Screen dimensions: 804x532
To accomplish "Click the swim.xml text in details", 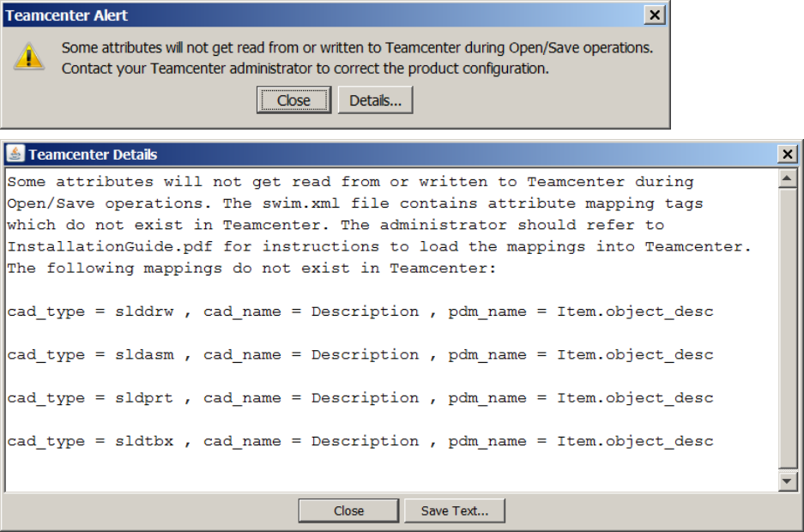I will (x=301, y=203).
